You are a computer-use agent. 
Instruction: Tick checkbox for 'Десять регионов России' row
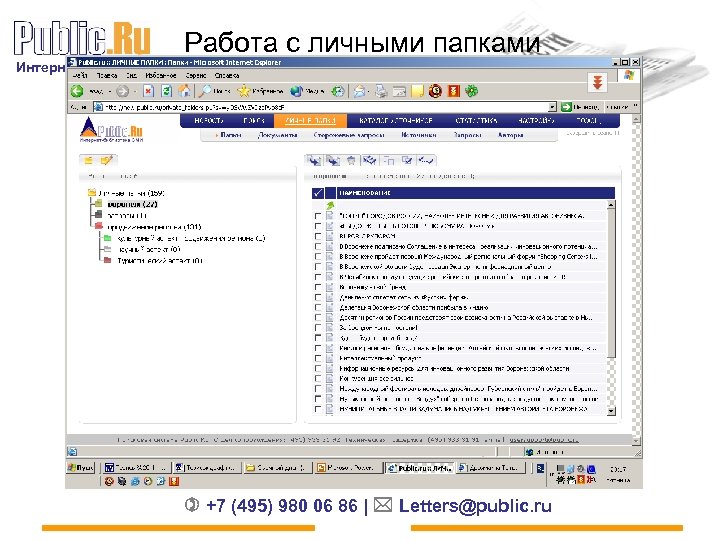(318, 317)
